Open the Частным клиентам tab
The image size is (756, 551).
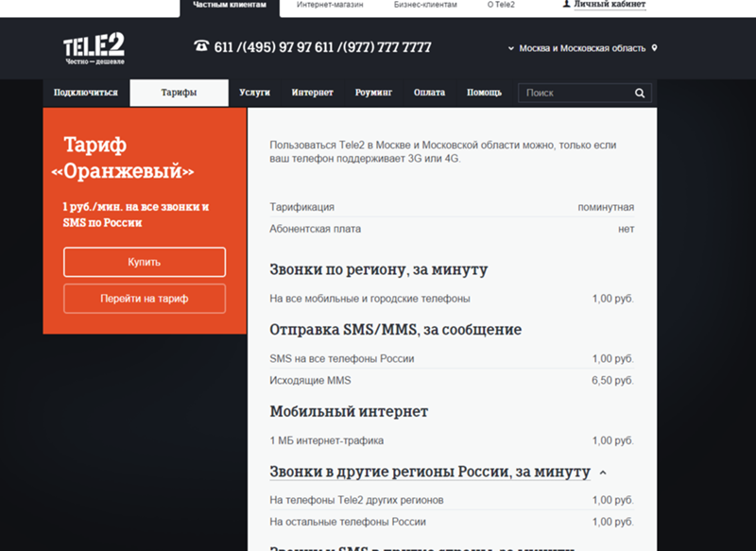point(230,7)
